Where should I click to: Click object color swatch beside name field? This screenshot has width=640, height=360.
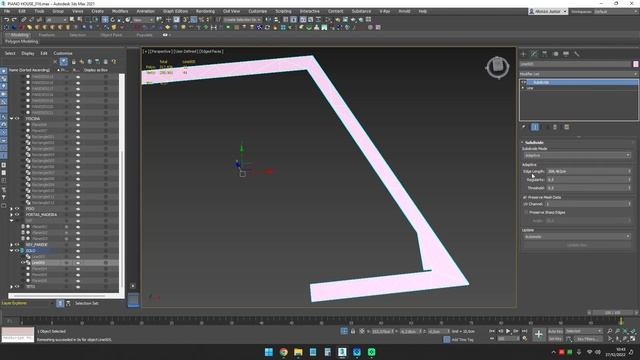click(x=636, y=64)
